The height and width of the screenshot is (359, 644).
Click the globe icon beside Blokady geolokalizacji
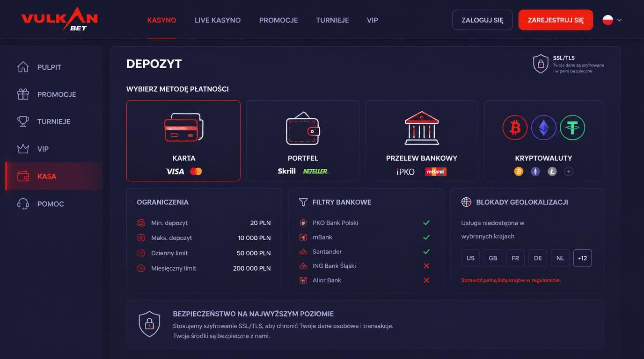click(466, 202)
